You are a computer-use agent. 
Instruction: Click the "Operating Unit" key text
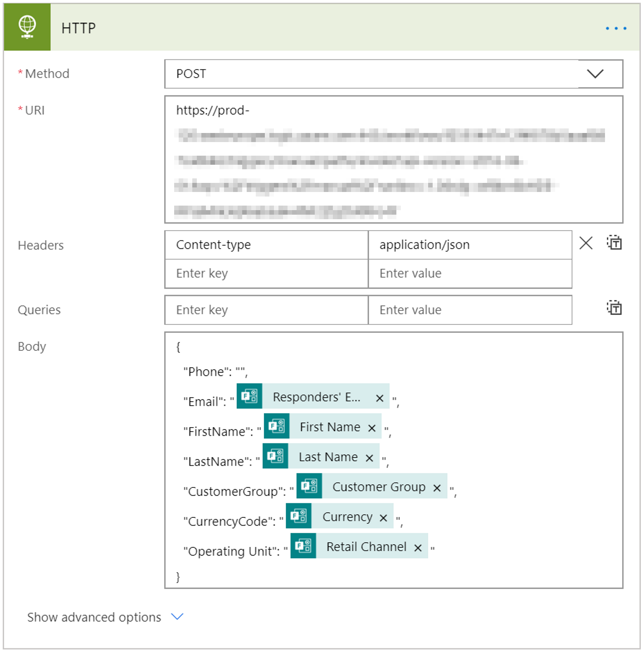(231, 551)
